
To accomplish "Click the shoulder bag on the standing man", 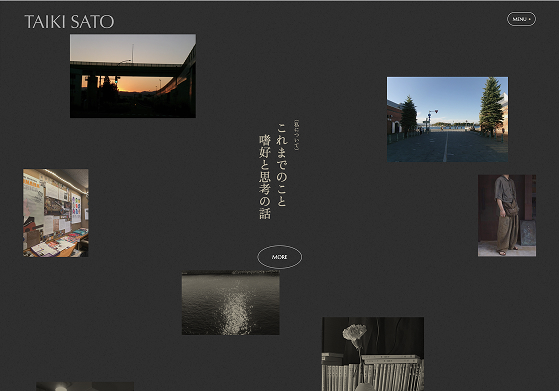I will pos(511,208).
